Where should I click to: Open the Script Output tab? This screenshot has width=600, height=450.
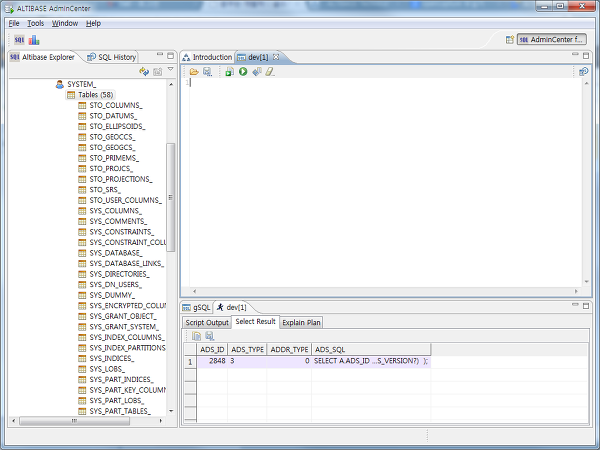[x=207, y=323]
